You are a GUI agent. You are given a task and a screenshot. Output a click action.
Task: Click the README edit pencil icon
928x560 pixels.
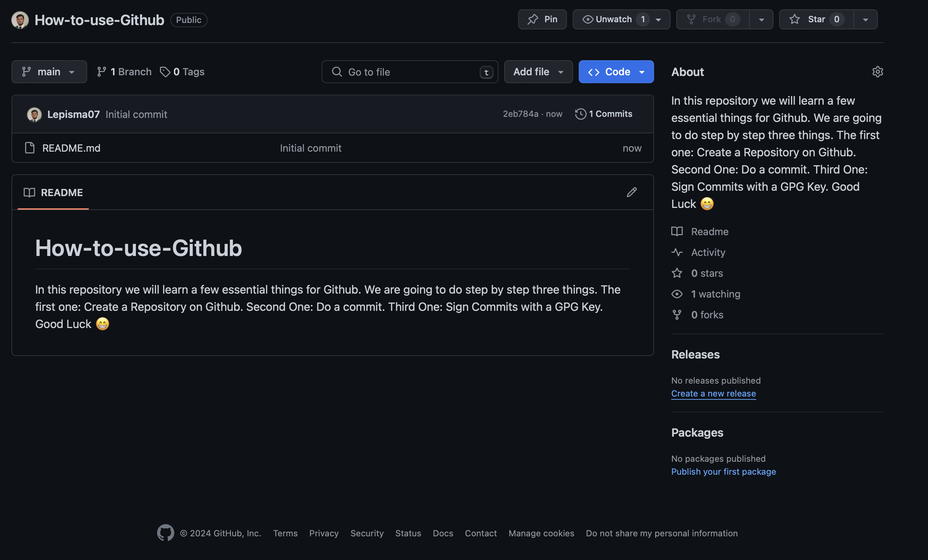[631, 193]
